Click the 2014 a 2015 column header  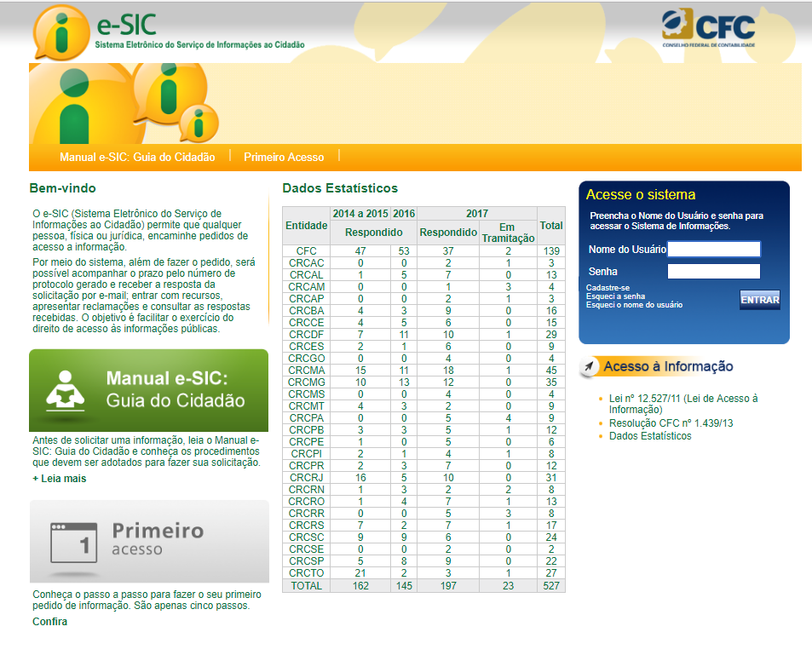[360, 213]
